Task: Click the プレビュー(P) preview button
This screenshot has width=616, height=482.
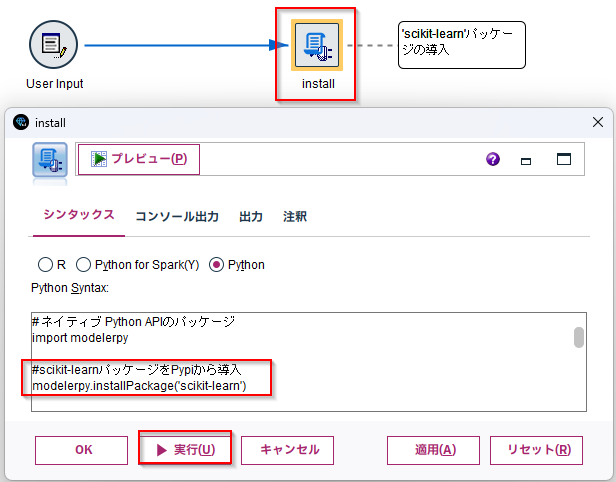Action: [139, 159]
